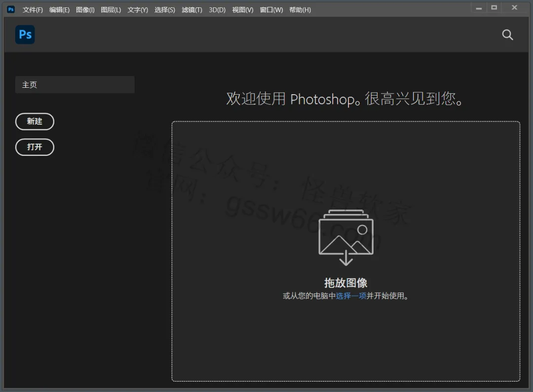Screen dimensions: 533x392
Task: Click the 拖放图像 heading text
Action: click(345, 283)
